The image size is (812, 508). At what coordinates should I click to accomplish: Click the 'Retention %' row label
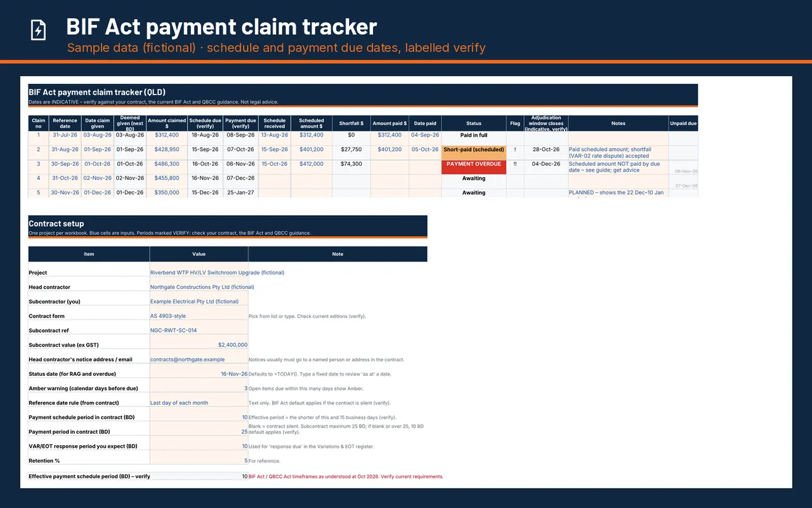coord(44,460)
